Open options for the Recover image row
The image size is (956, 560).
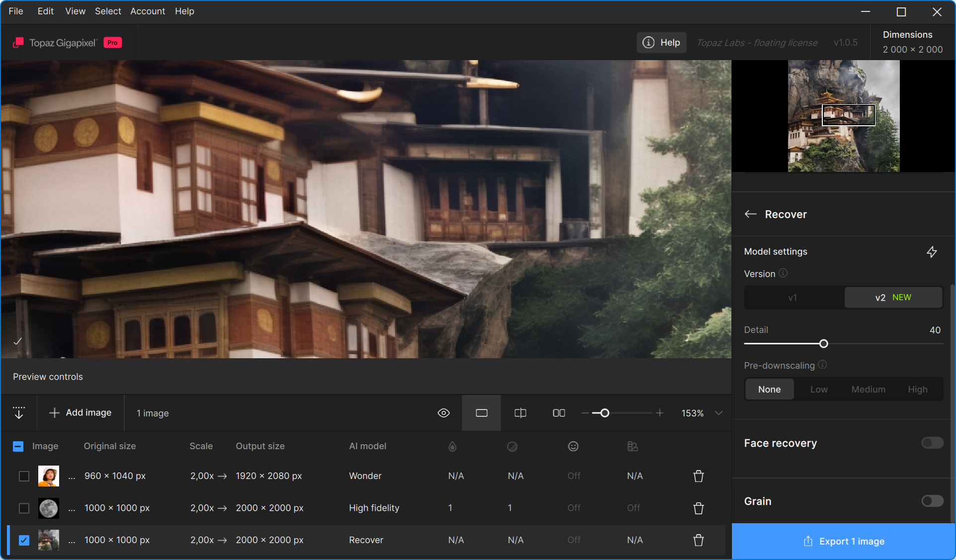[x=72, y=540]
